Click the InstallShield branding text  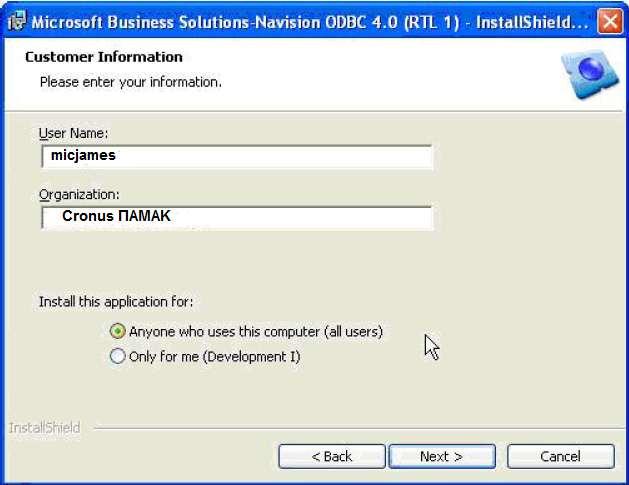pos(45,428)
